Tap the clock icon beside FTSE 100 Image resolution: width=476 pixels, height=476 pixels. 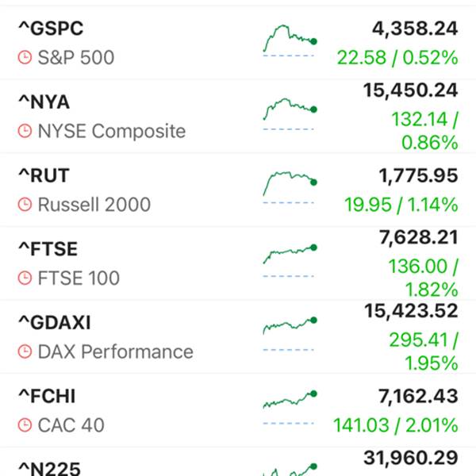[x=25, y=278]
